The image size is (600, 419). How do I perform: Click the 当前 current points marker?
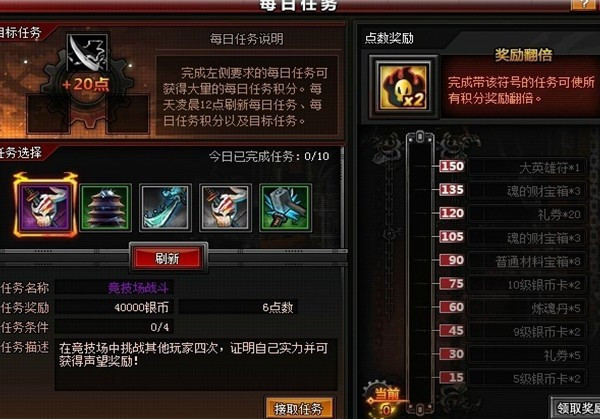point(386,401)
